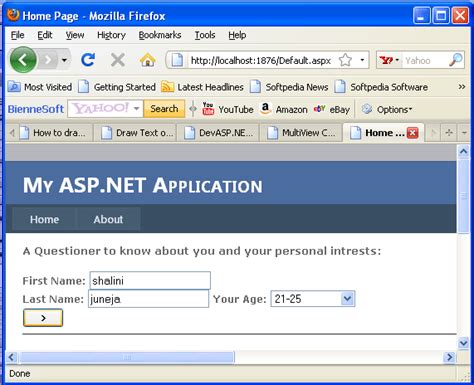Screen dimensions: 474x385
Task: Open the Help menu
Action: coord(237,35)
